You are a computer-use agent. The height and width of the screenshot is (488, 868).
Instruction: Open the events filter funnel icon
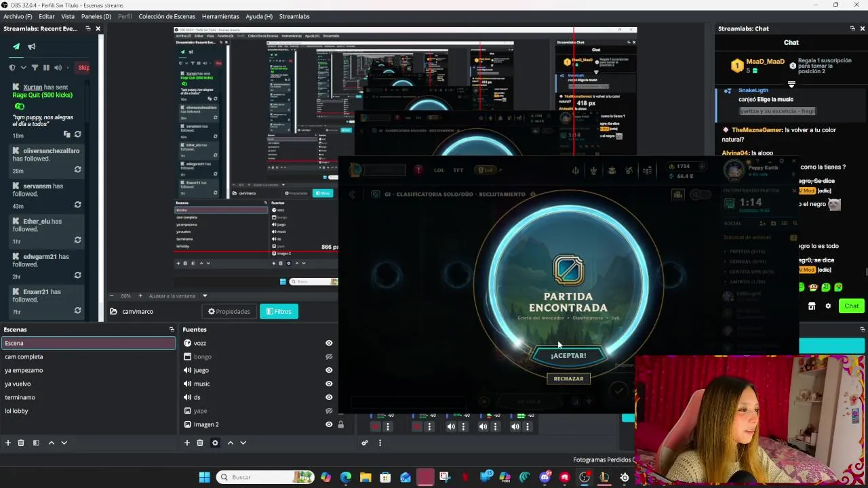click(x=35, y=68)
